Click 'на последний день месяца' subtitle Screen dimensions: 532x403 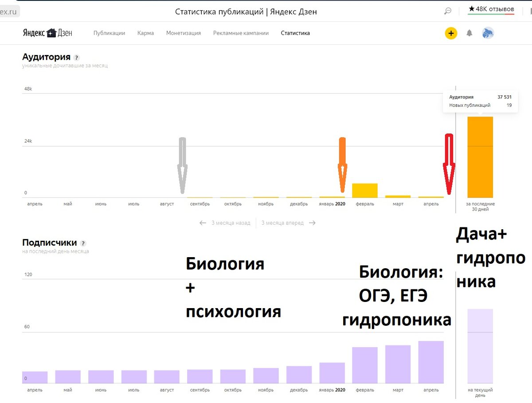pos(55,251)
